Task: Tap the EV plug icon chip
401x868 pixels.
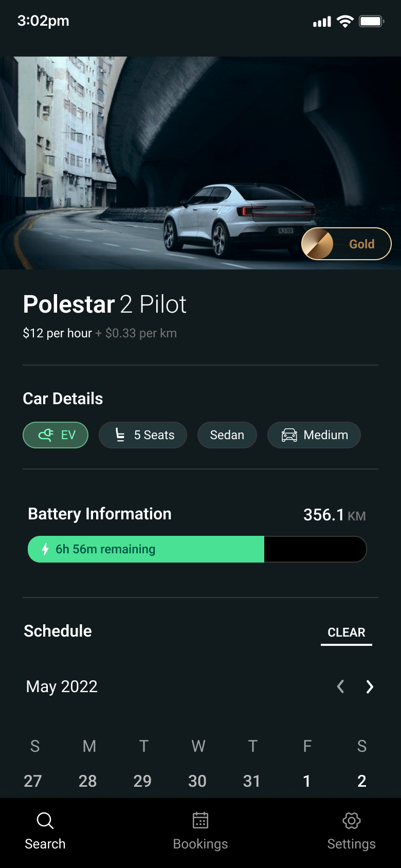Action: click(46, 435)
